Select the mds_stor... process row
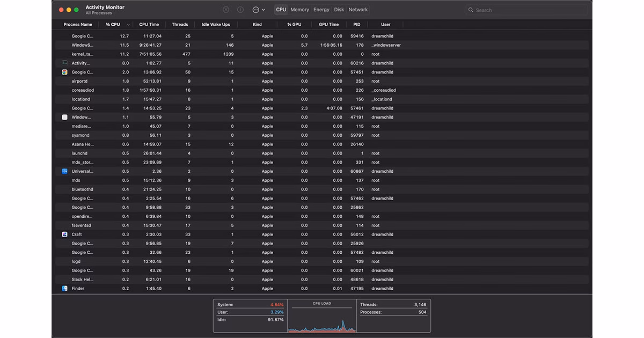 [322, 162]
